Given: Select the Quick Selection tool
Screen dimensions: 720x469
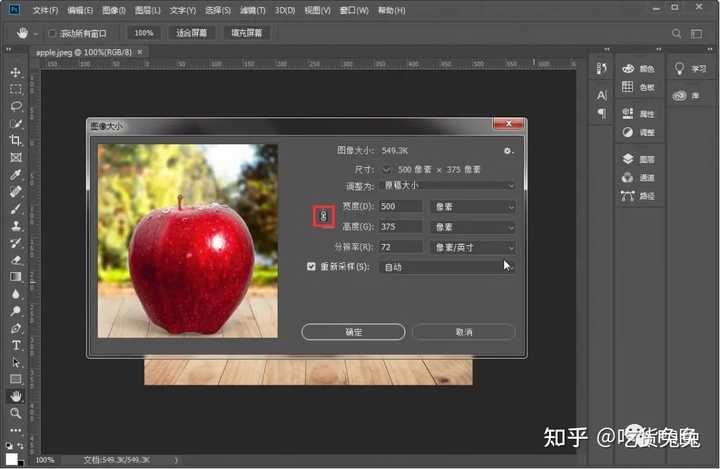Looking at the screenshot, I should (x=16, y=123).
